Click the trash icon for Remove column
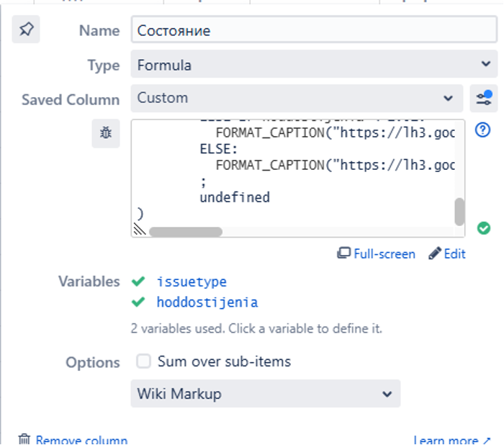The height and width of the screenshot is (445, 504). pos(24,439)
